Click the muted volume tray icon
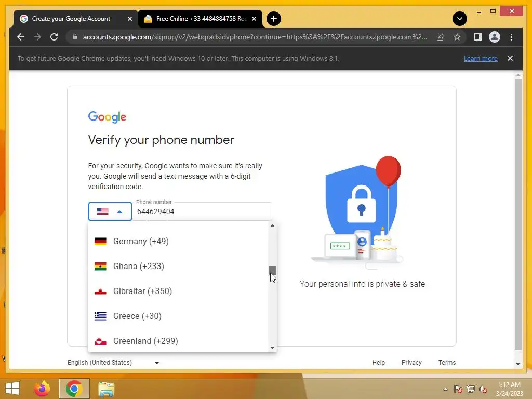Image resolution: width=532 pixels, height=399 pixels. pyautogui.click(x=483, y=389)
